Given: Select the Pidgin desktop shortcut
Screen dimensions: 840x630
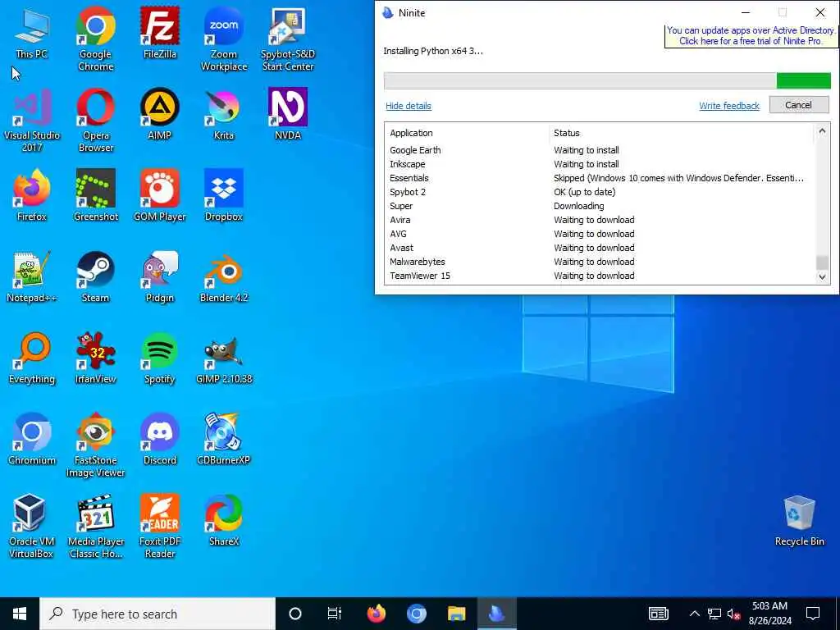Looking at the screenshot, I should pos(160,277).
